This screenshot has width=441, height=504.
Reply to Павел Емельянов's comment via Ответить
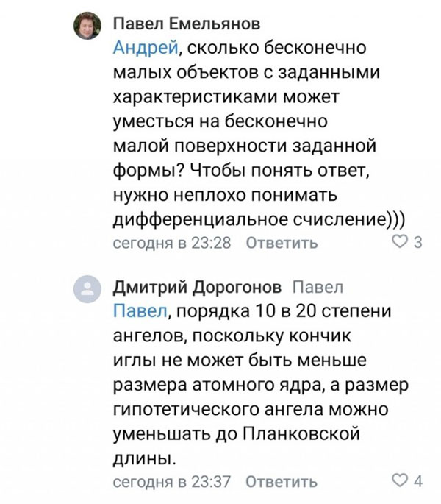click(x=281, y=243)
